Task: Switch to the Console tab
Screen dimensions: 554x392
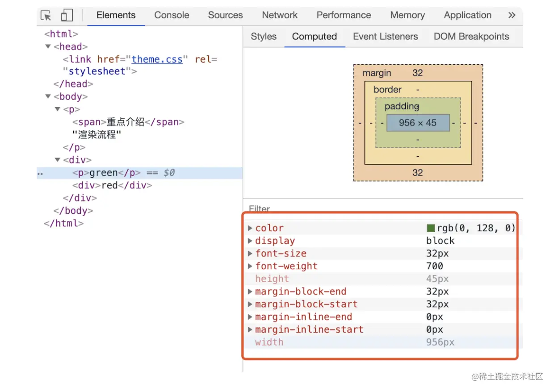Action: click(x=172, y=15)
